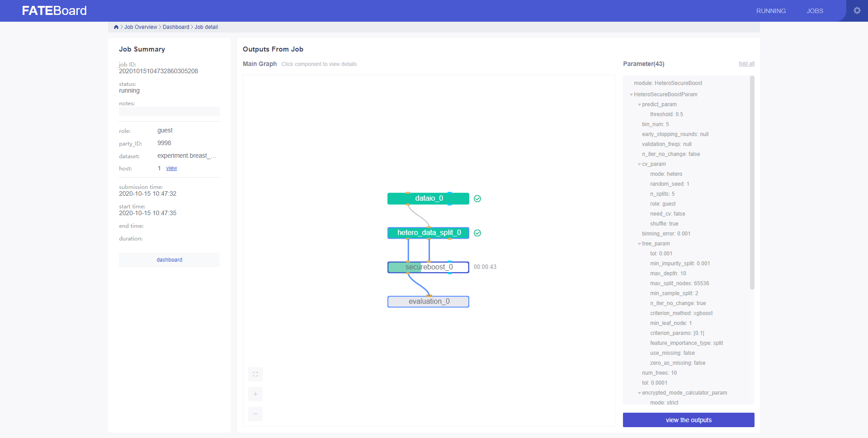Click n_splits: 5 parameter
The height and width of the screenshot is (438, 868).
662,194
